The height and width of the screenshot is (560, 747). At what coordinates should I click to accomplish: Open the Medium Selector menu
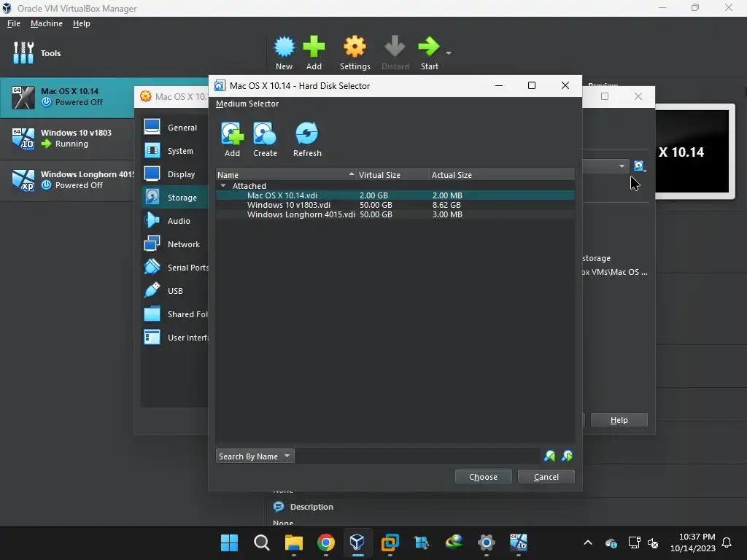pos(247,104)
